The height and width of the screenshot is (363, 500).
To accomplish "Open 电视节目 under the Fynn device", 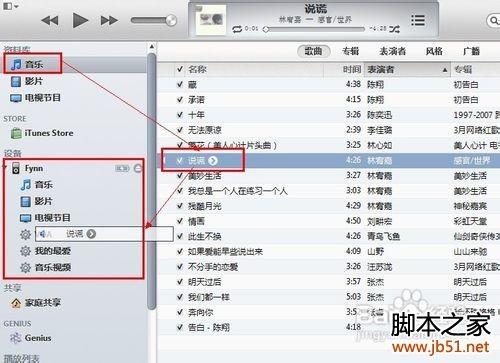I will 45,218.
